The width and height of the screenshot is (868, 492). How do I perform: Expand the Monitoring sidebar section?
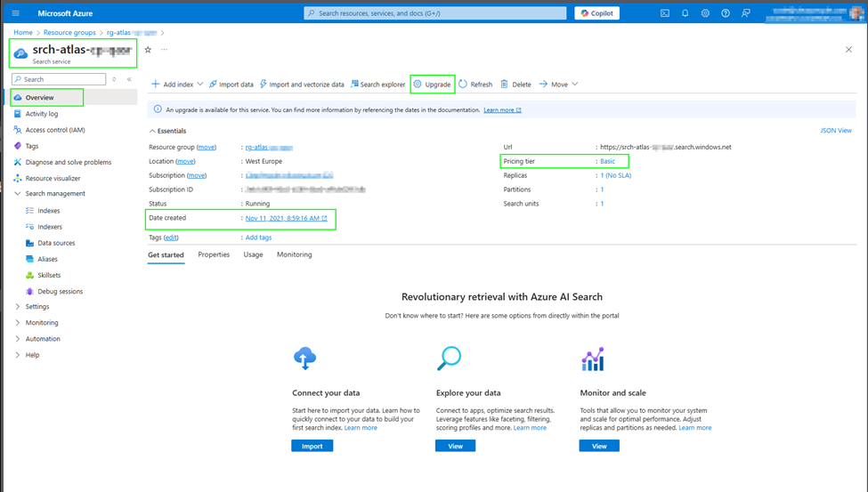click(x=17, y=323)
